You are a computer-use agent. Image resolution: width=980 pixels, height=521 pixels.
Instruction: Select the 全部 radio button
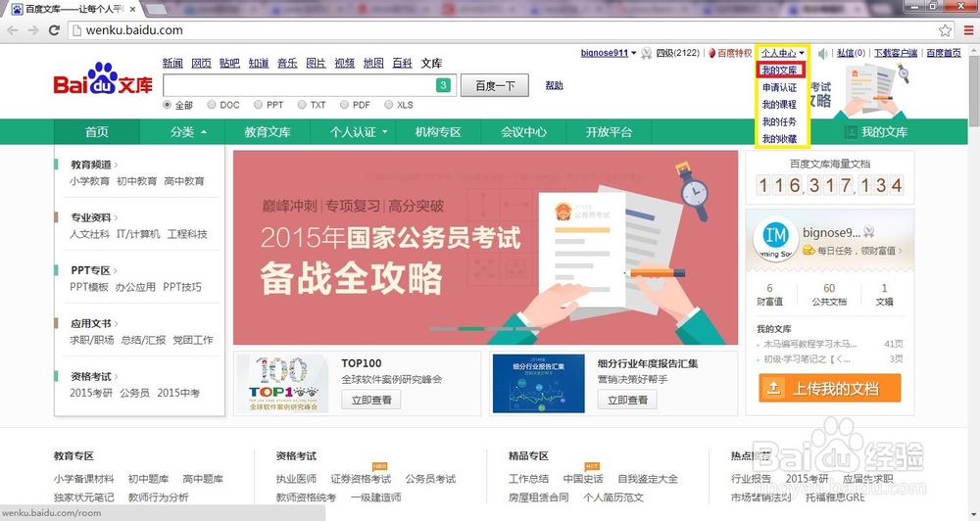tap(167, 105)
